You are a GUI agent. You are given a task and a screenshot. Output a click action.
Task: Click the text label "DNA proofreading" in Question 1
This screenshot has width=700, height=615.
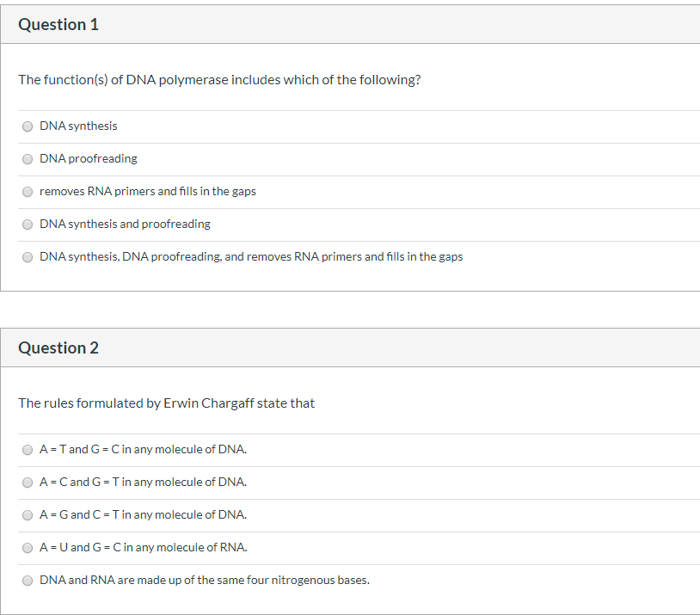pos(88,158)
